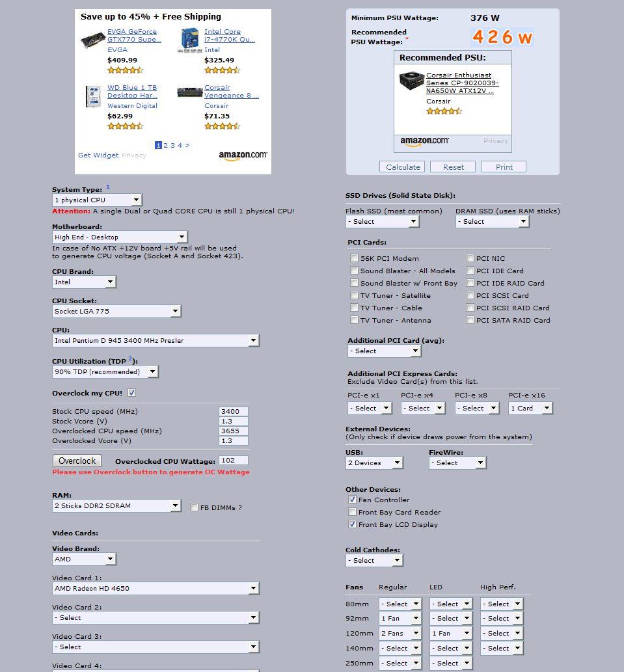This screenshot has height=672, width=624.
Task: Click the Print button
Action: coord(504,167)
